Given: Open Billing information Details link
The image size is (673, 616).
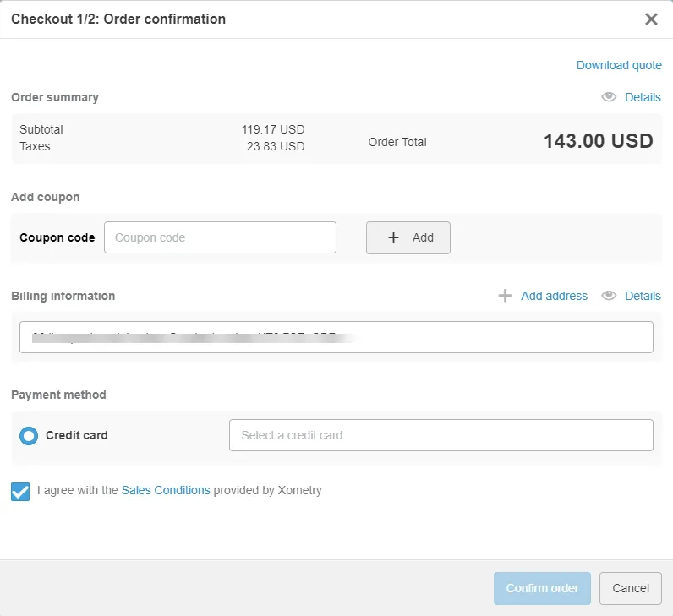Looking at the screenshot, I should [643, 296].
